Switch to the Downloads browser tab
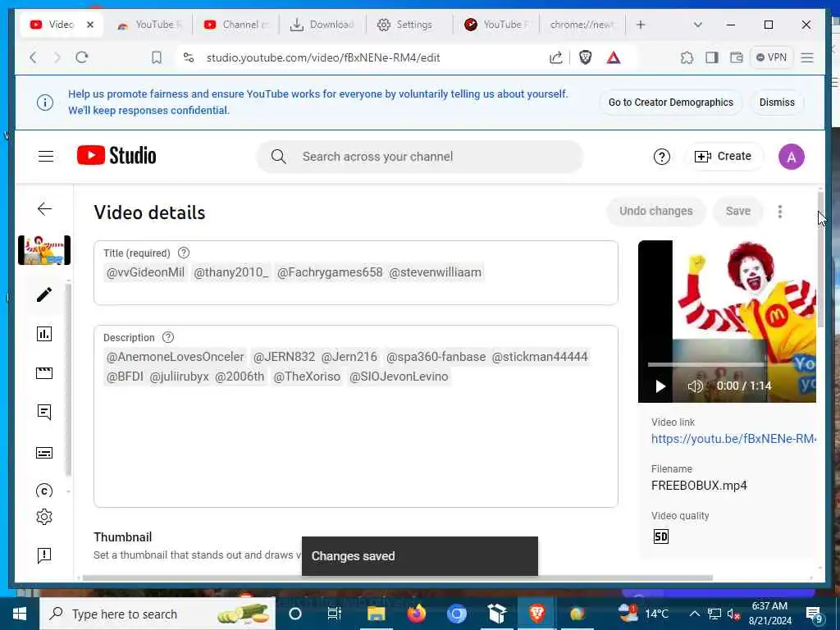This screenshot has height=630, width=840. tap(322, 25)
